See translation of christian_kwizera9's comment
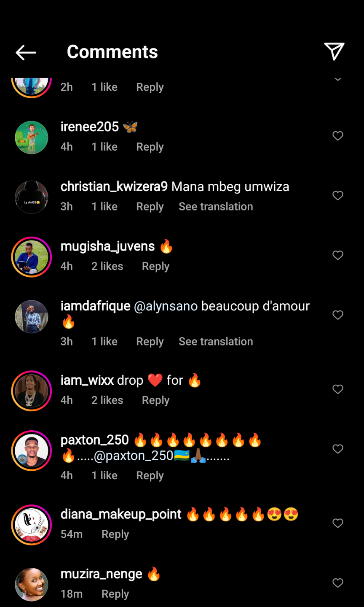 click(x=216, y=207)
